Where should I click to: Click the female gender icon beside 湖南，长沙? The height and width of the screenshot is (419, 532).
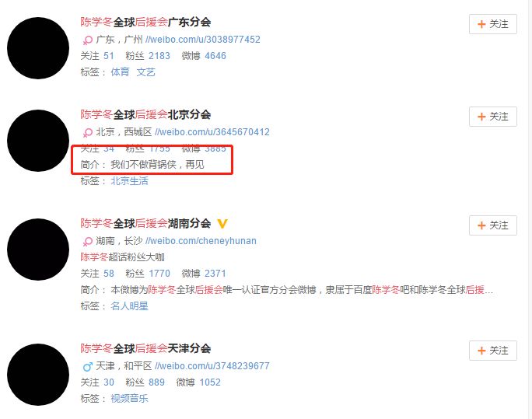[x=88, y=241]
